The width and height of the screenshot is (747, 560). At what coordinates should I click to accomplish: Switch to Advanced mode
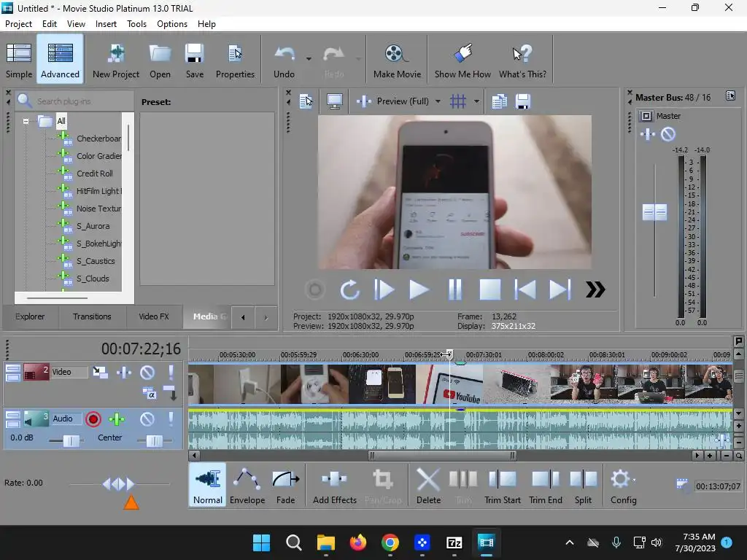[60, 60]
